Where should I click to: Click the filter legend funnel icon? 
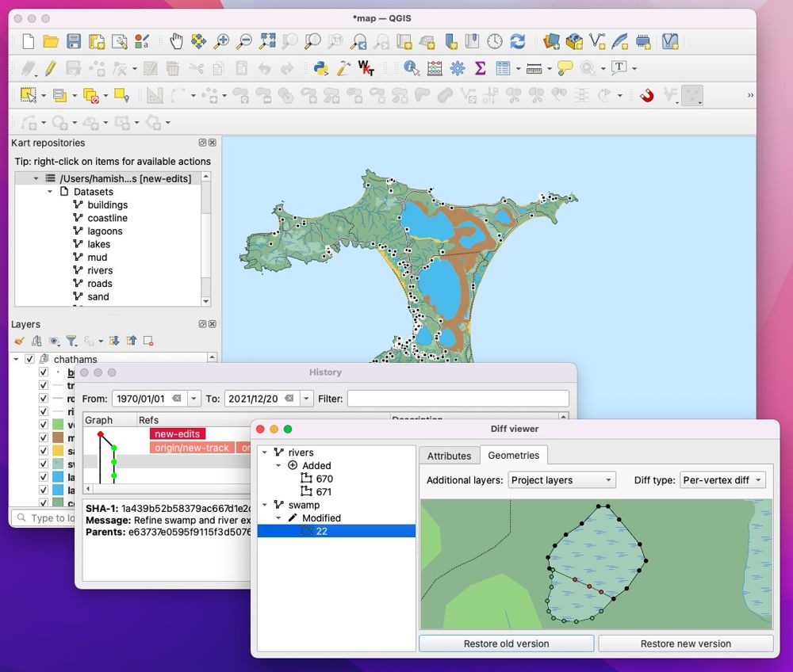point(71,341)
